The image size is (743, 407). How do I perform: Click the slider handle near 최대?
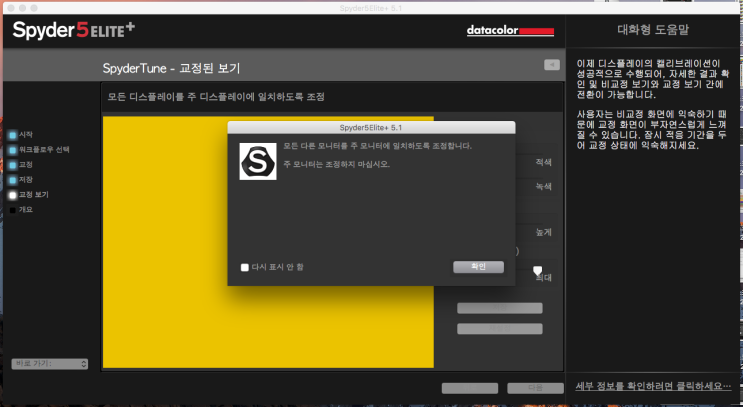click(x=537, y=271)
